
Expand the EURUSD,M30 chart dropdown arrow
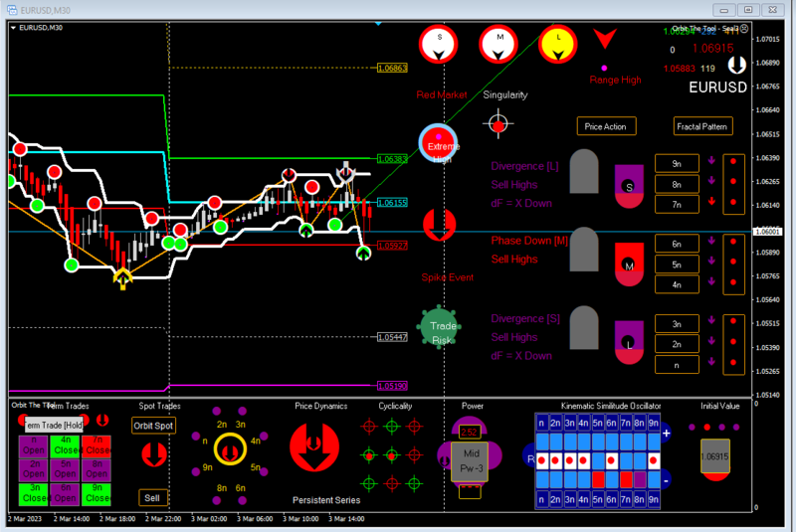13,28
